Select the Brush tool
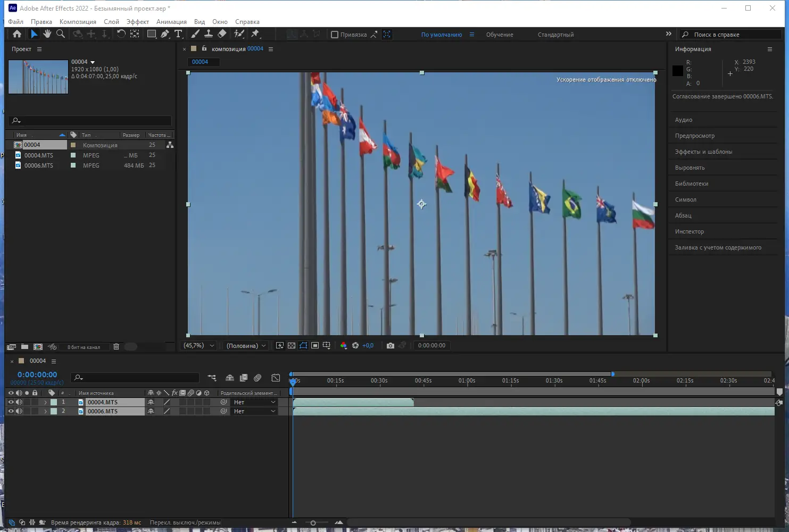789x532 pixels. click(195, 34)
